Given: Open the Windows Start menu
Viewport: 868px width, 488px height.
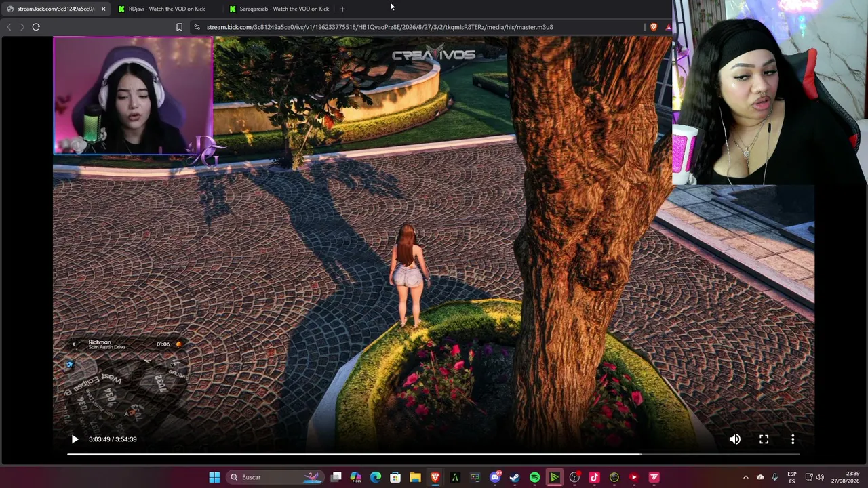Looking at the screenshot, I should (x=214, y=477).
